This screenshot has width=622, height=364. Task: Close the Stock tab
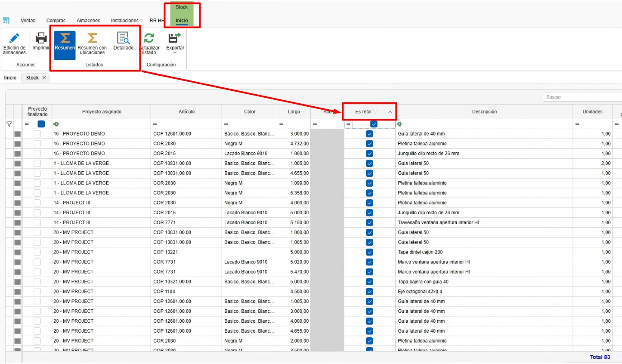(44, 78)
